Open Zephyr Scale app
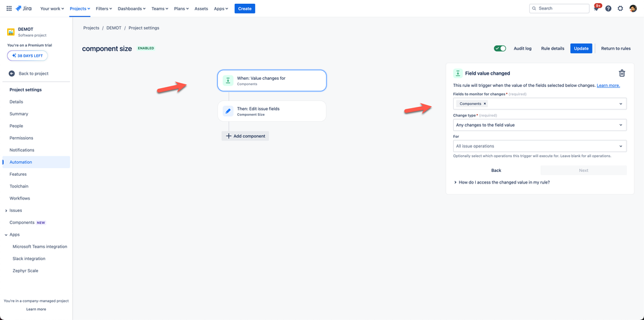 click(x=26, y=271)
